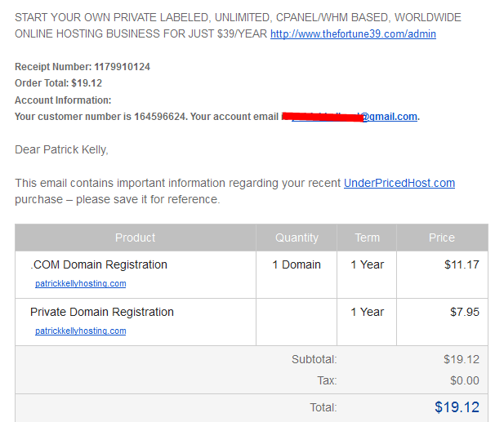The width and height of the screenshot is (504, 422).
Task: Click the 1 Domain quantity cell
Action: pyautogui.click(x=297, y=264)
